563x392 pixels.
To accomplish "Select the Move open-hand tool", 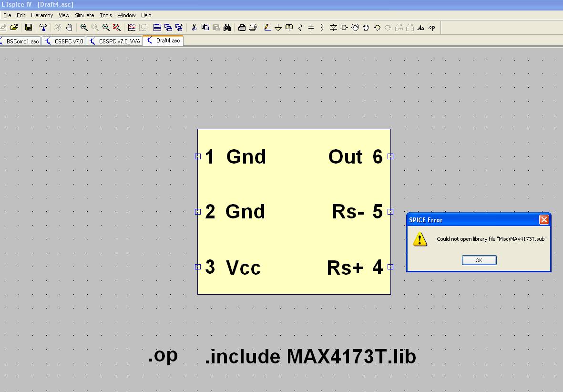I will coord(355,27).
